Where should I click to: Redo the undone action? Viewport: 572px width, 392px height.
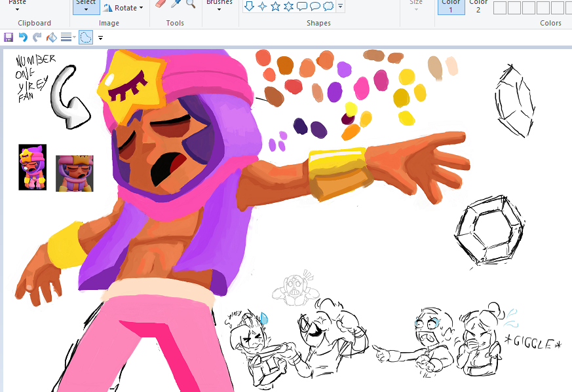tap(37, 37)
